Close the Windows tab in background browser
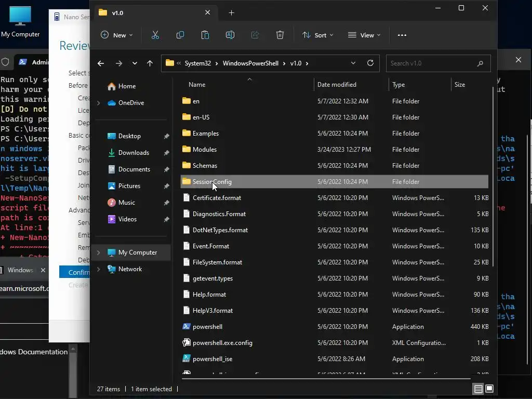 pyautogui.click(x=43, y=270)
